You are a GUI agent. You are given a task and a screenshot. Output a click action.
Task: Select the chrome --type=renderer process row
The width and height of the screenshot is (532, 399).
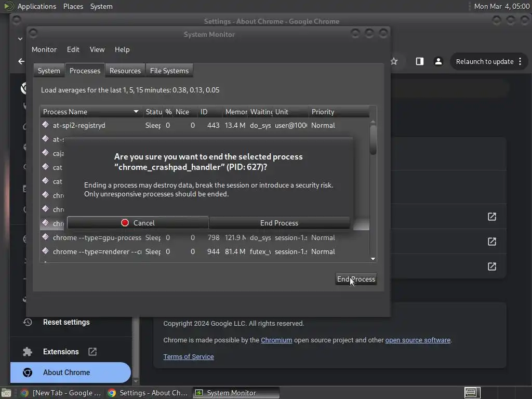click(x=205, y=252)
